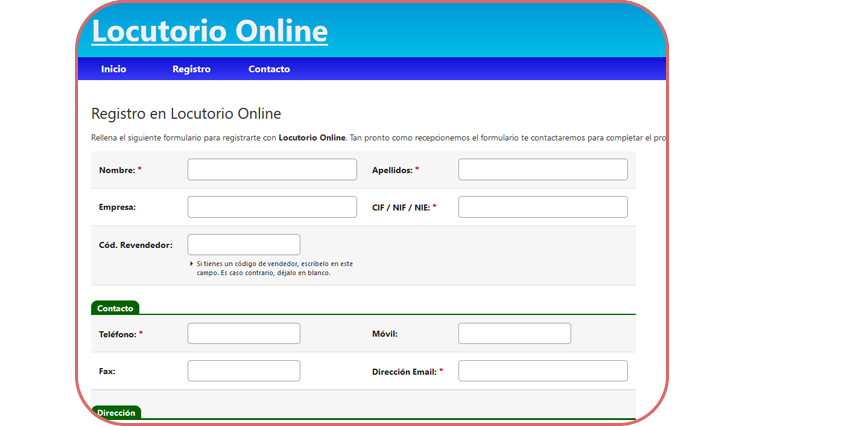Viewport: 857px width, 426px height.
Task: Select the Empresa text box
Action: click(272, 207)
